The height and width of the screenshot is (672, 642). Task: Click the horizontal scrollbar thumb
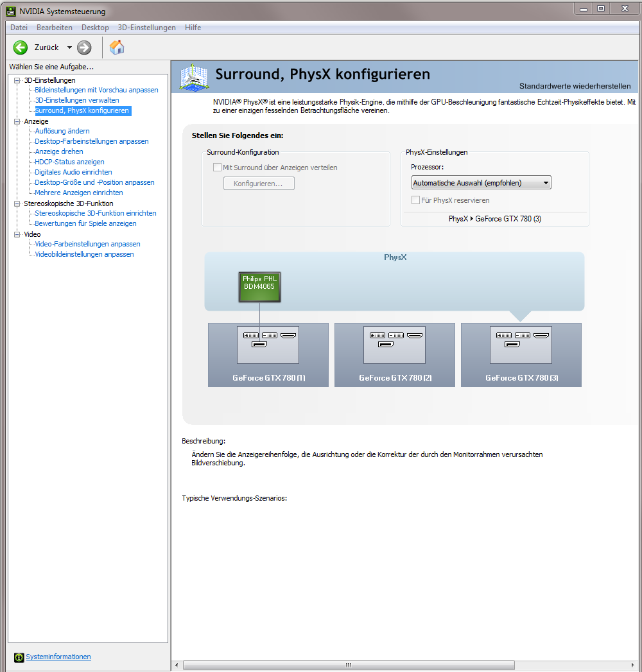pyautogui.click(x=349, y=665)
